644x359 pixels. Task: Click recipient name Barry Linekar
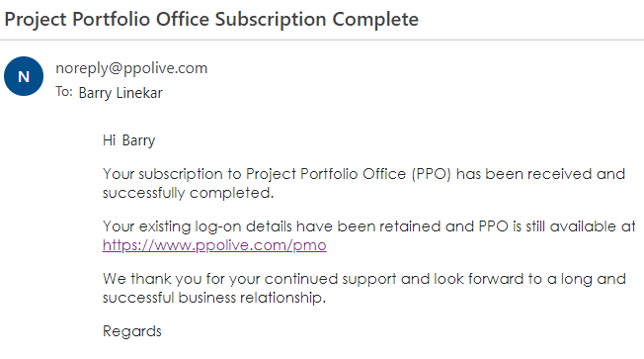(121, 93)
